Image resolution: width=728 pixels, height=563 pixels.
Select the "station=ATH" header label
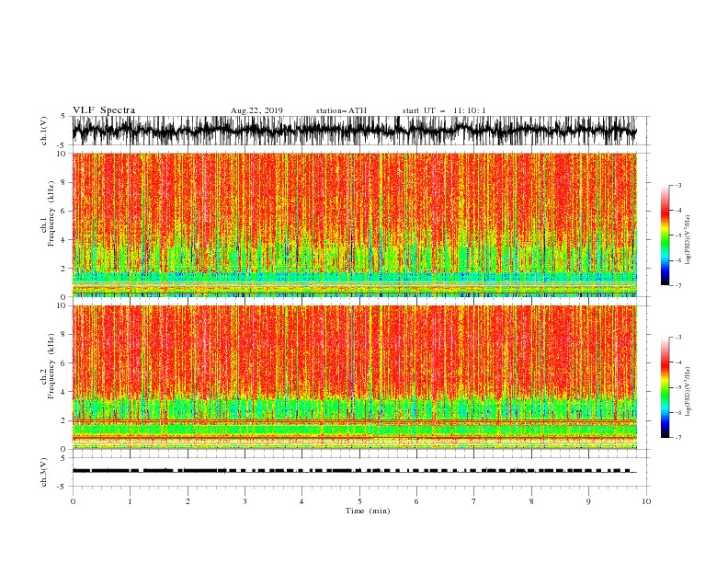[x=341, y=110]
